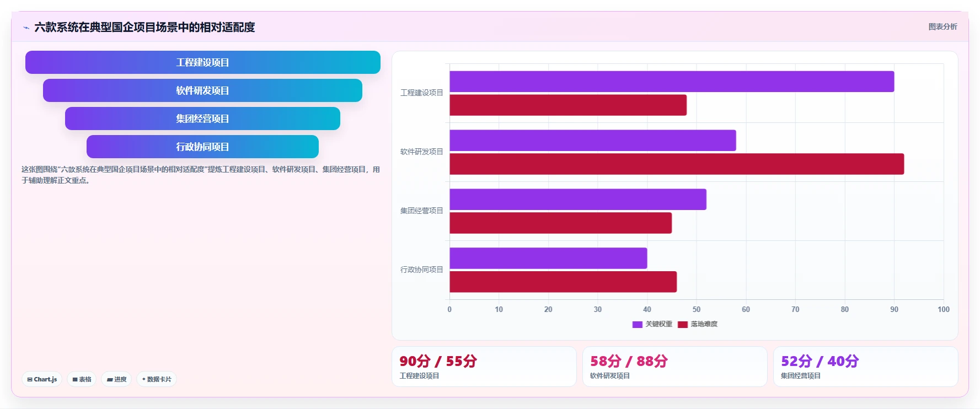
Task: Click the panel title 六款系统在典型国企项目场景中的相对适配度
Action: [x=144, y=28]
